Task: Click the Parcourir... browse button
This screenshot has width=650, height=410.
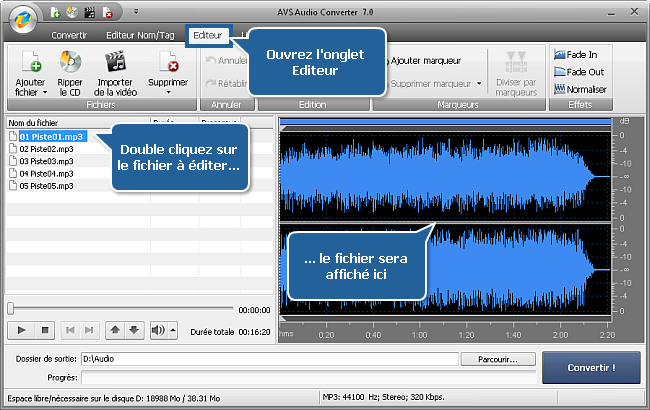Action: pos(498,358)
